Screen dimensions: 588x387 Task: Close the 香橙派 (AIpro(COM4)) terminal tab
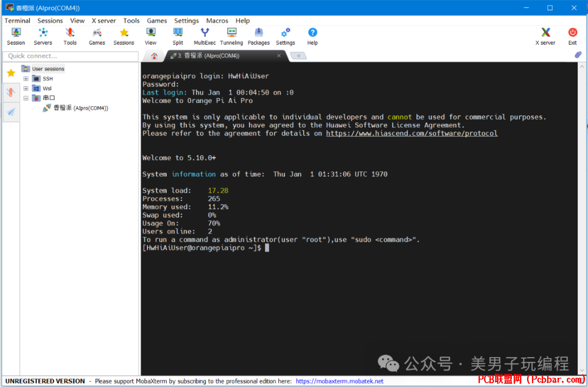coord(279,56)
